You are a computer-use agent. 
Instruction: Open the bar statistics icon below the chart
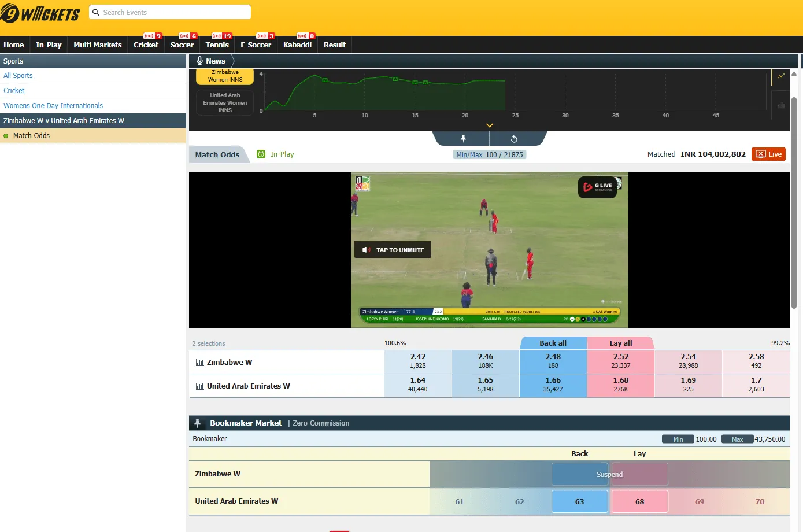coord(781,105)
